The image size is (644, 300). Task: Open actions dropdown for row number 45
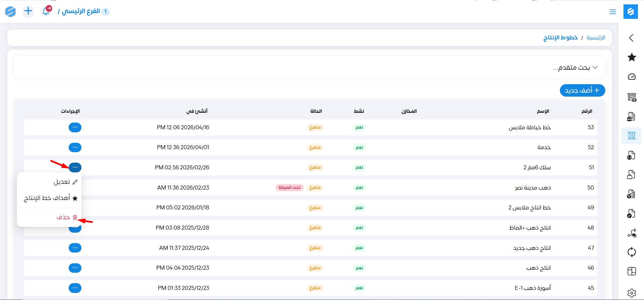click(x=75, y=288)
